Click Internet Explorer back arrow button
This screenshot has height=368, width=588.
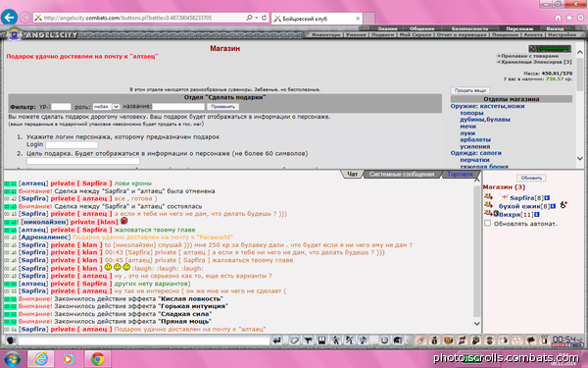[9, 18]
